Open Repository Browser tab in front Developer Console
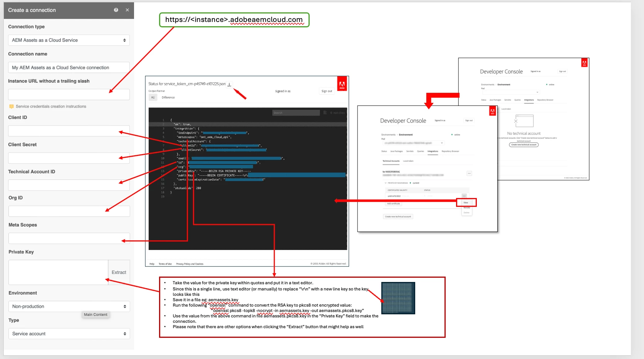The height and width of the screenshot is (359, 644). click(x=450, y=151)
